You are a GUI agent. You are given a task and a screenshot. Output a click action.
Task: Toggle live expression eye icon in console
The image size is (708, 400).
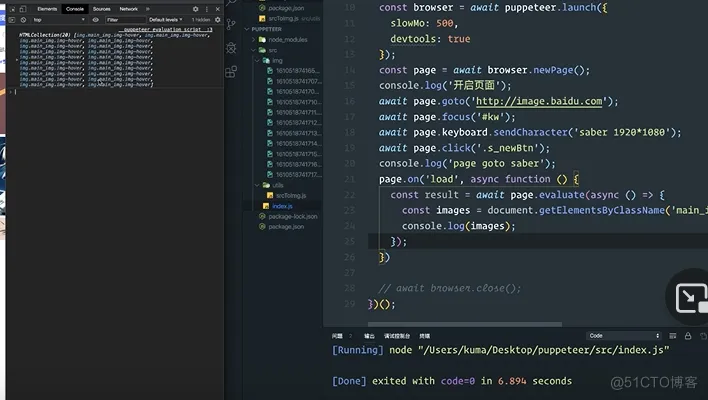click(x=96, y=20)
